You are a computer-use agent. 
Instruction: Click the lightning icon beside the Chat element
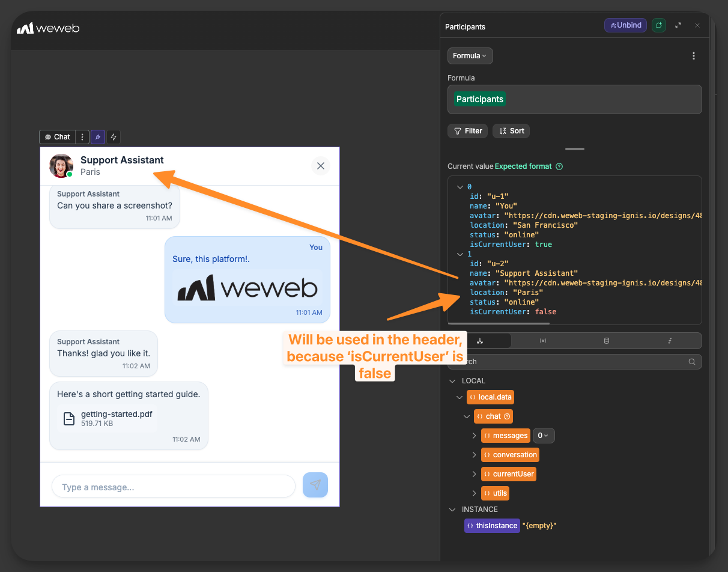point(114,137)
